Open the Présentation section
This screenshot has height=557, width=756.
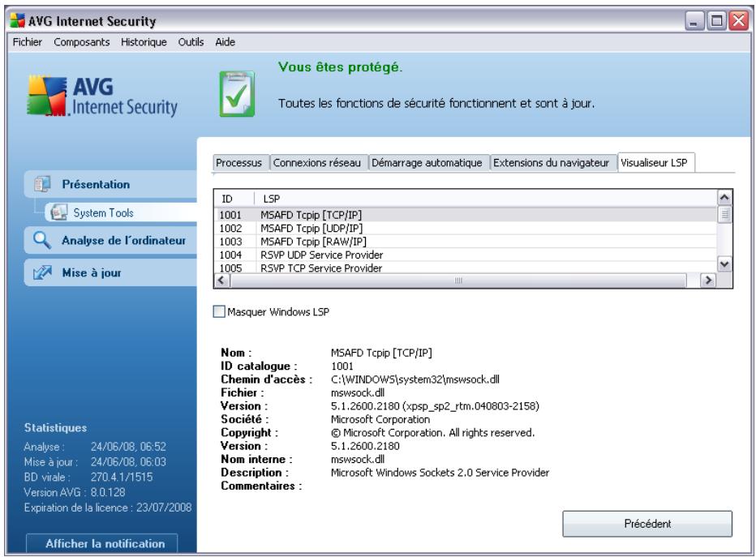click(110, 184)
